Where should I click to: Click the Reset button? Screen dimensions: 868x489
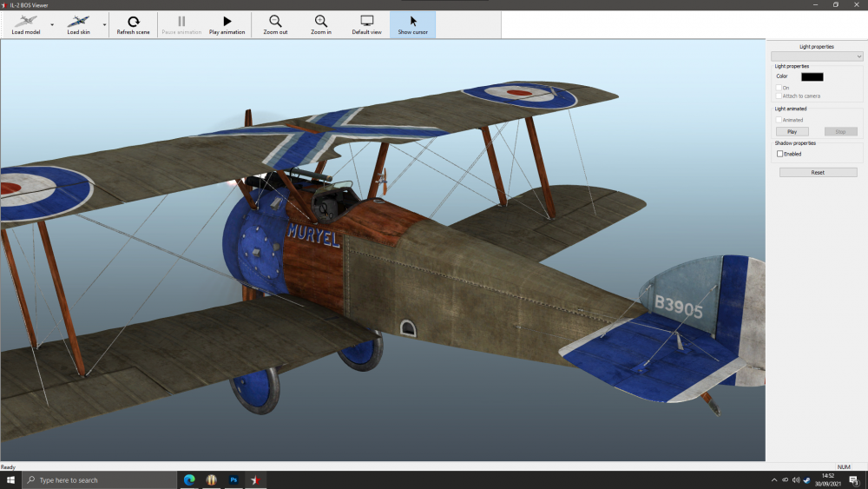tap(818, 173)
